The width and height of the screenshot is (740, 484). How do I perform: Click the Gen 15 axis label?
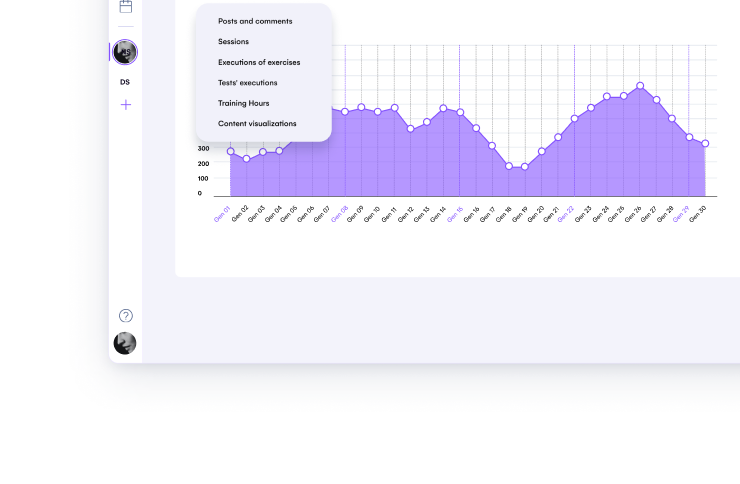455,214
